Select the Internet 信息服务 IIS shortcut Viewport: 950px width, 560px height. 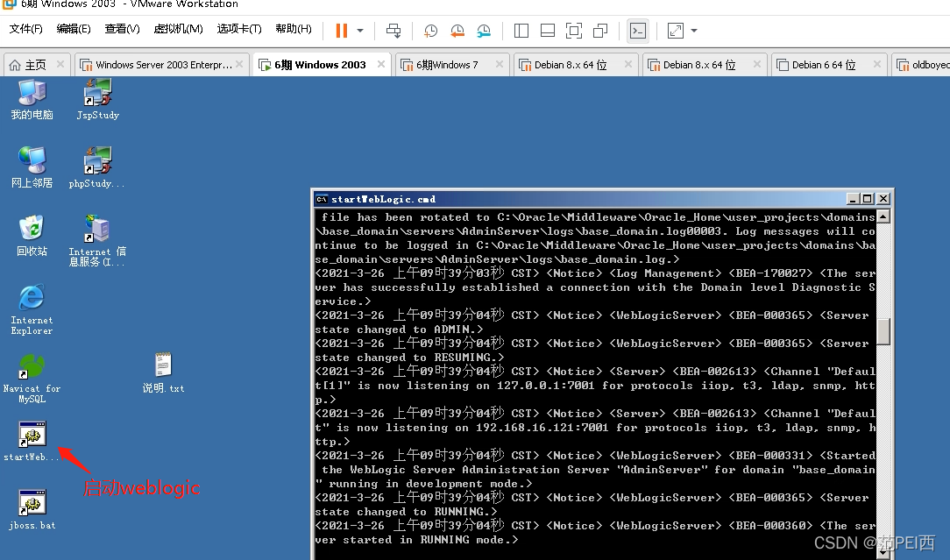click(97, 241)
